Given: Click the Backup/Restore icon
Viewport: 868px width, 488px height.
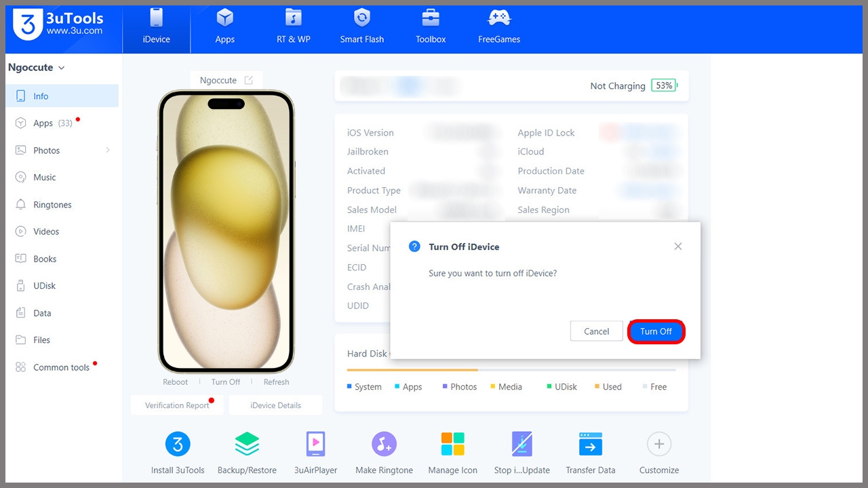Looking at the screenshot, I should click(x=247, y=445).
